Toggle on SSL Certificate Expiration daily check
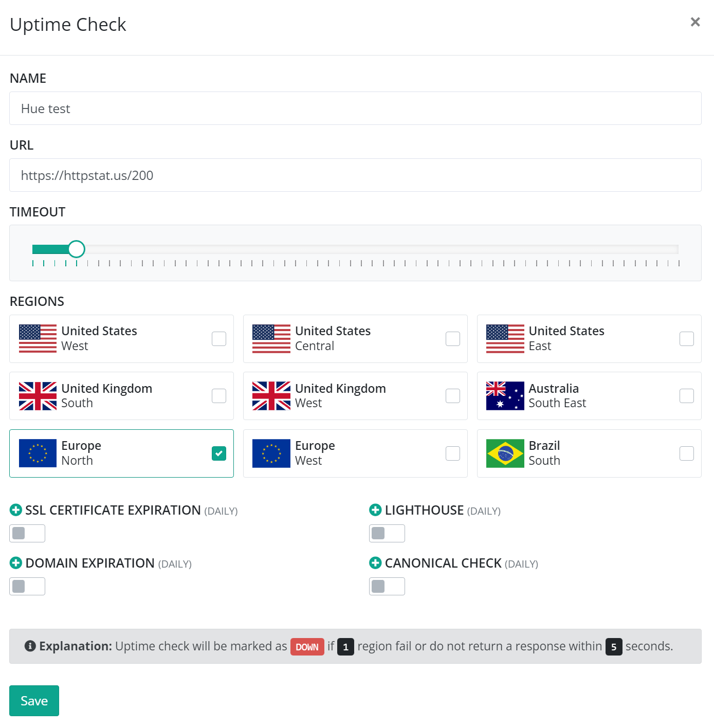The width and height of the screenshot is (714, 728). (27, 533)
